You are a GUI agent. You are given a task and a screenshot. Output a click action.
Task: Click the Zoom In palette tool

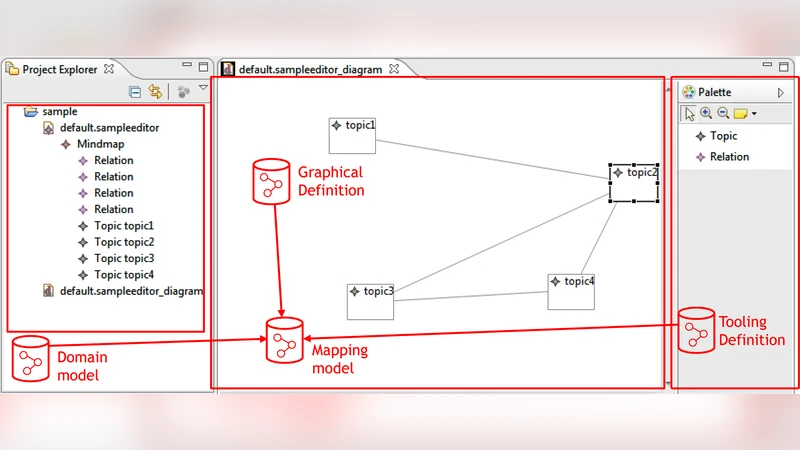pyautogui.click(x=706, y=114)
